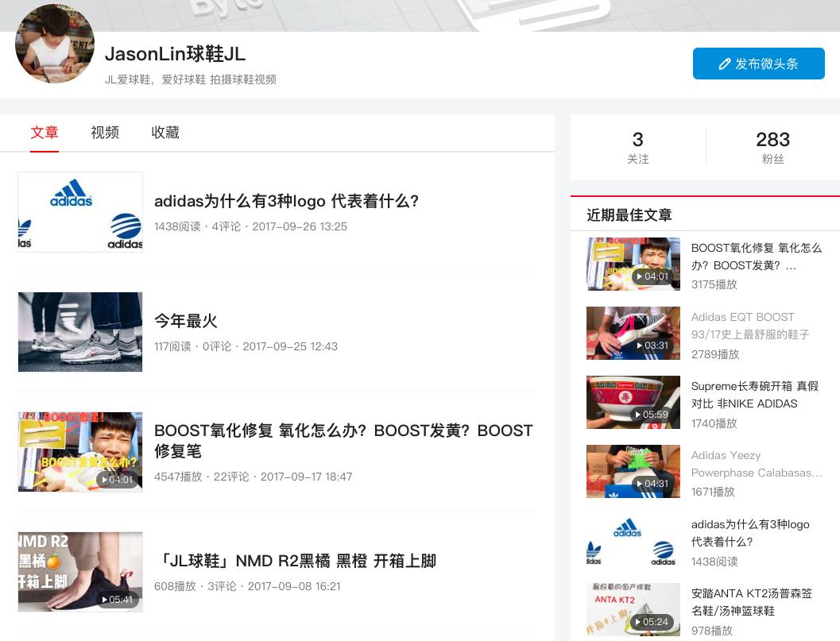Switch to the 视频 tab

[x=104, y=133]
